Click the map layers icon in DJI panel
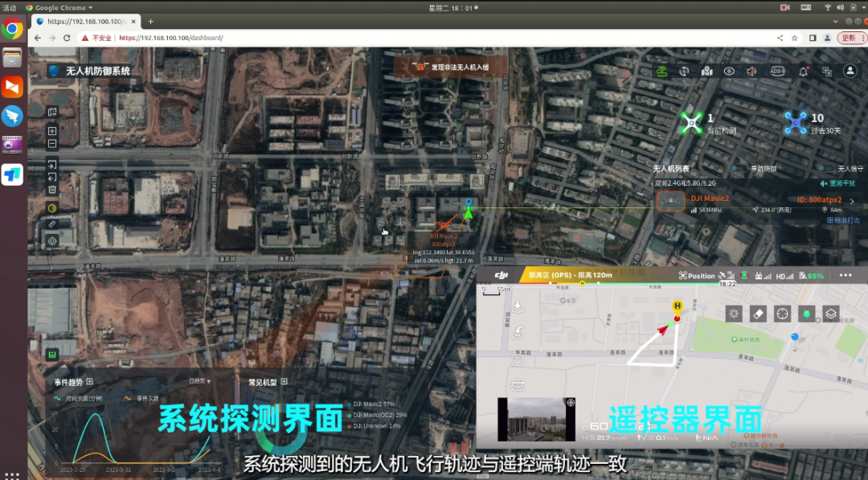Image resolution: width=868 pixels, height=480 pixels. click(x=831, y=314)
